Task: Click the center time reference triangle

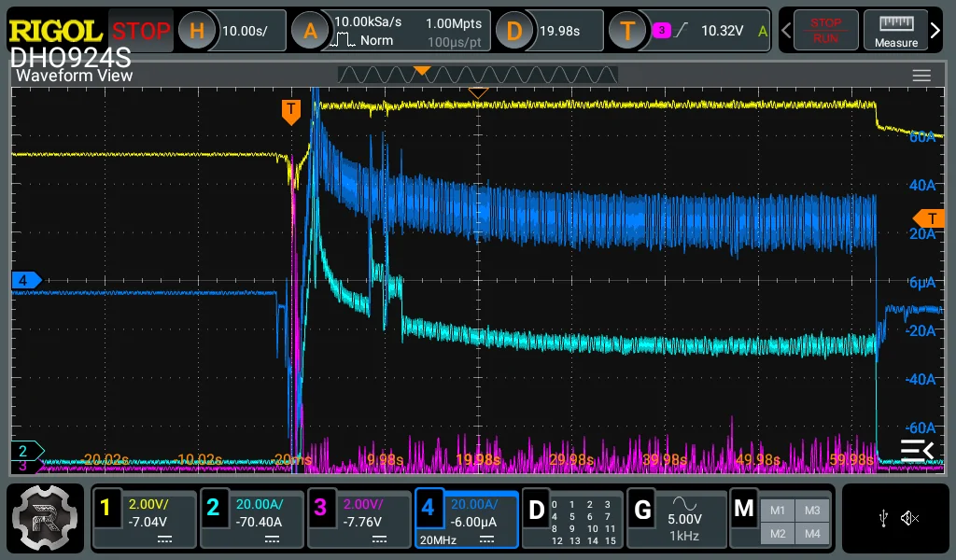Action: coord(477,93)
